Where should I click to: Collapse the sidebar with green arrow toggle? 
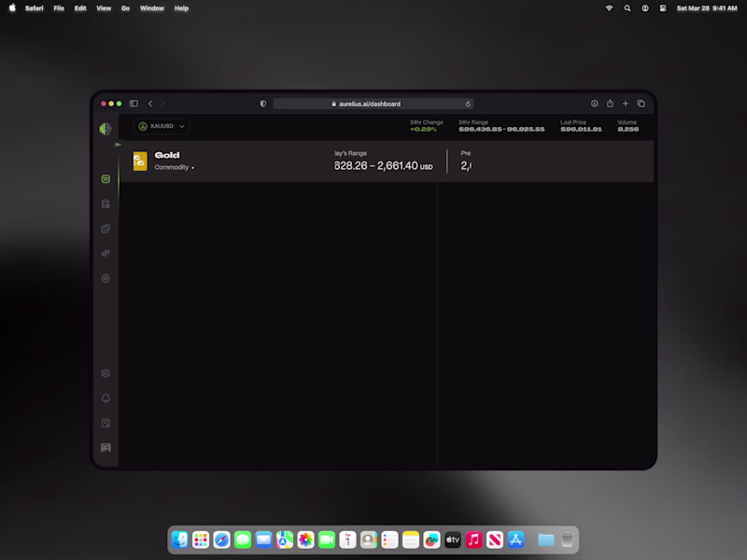118,145
